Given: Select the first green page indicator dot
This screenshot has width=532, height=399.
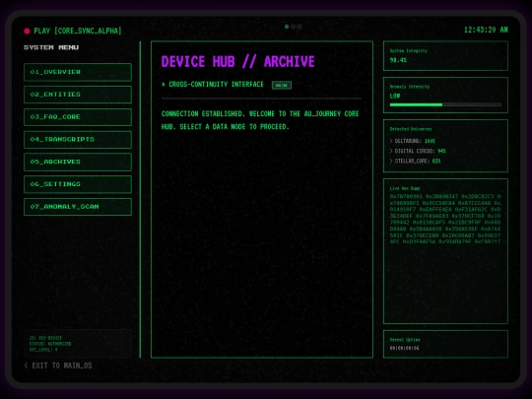Looking at the screenshot, I should coord(287,27).
